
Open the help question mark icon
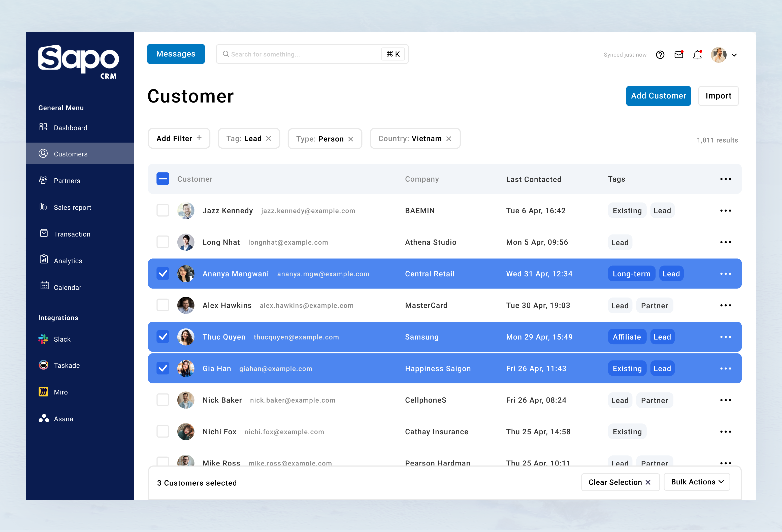pyautogui.click(x=660, y=54)
